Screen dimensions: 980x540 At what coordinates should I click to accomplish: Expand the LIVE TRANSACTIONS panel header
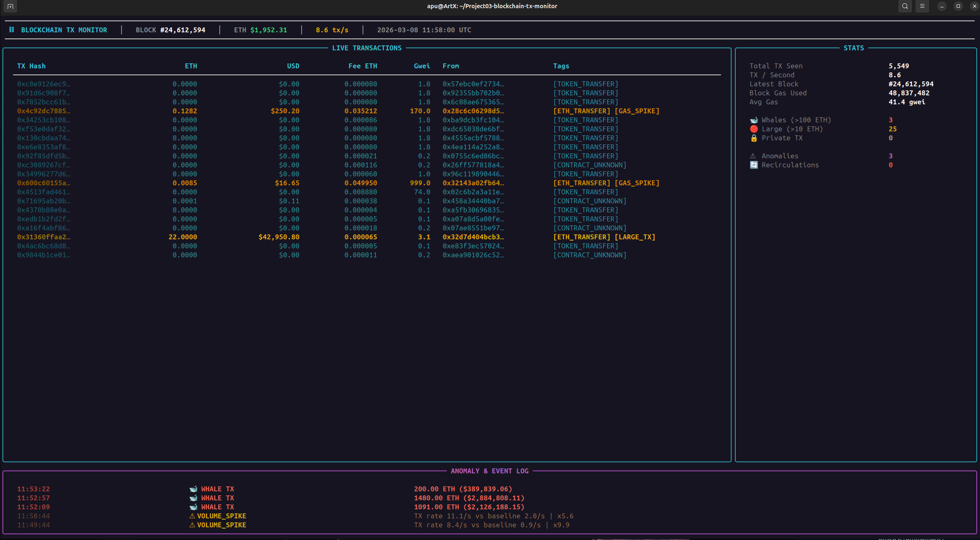(x=367, y=48)
